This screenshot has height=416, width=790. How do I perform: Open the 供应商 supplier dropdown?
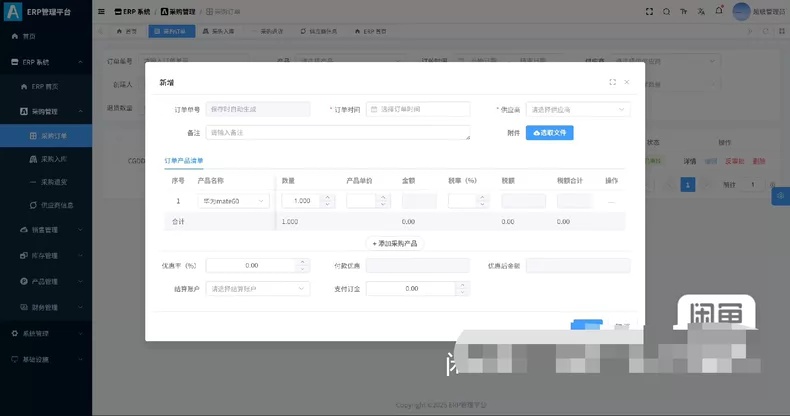[578, 109]
